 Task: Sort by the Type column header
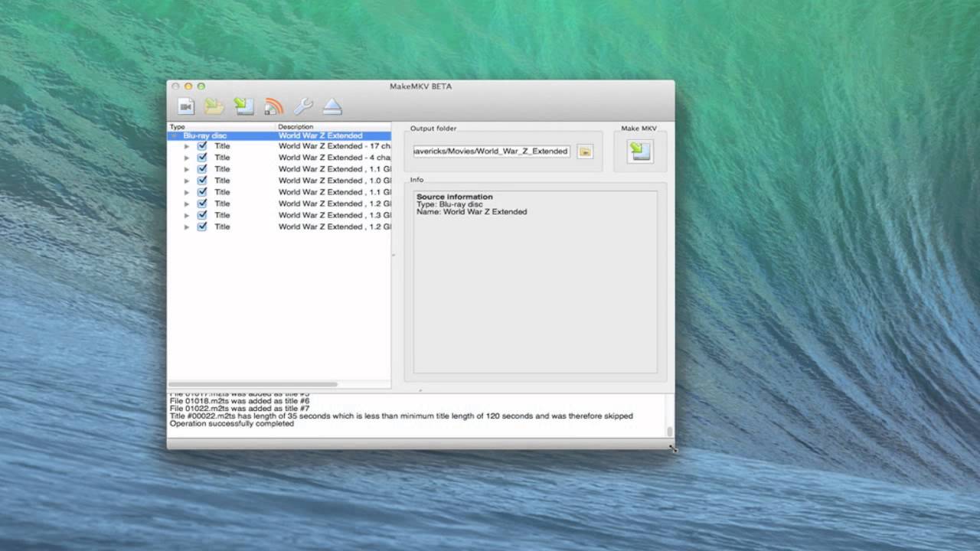[x=221, y=126]
